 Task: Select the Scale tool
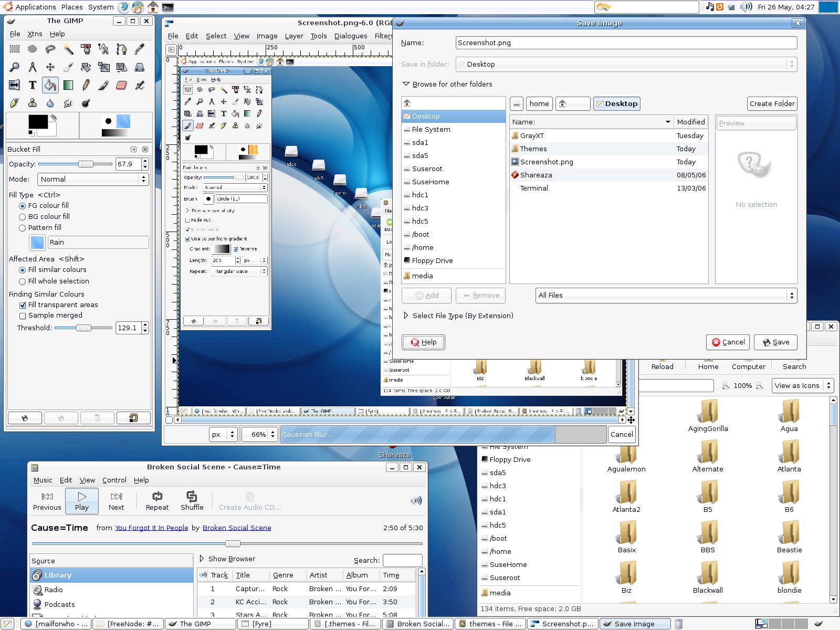click(x=104, y=67)
